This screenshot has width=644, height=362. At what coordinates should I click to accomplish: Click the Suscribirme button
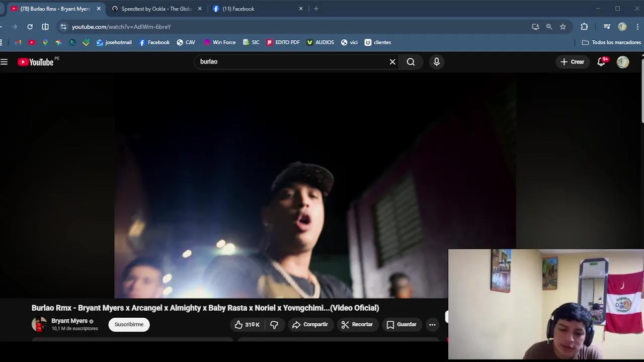tap(129, 325)
